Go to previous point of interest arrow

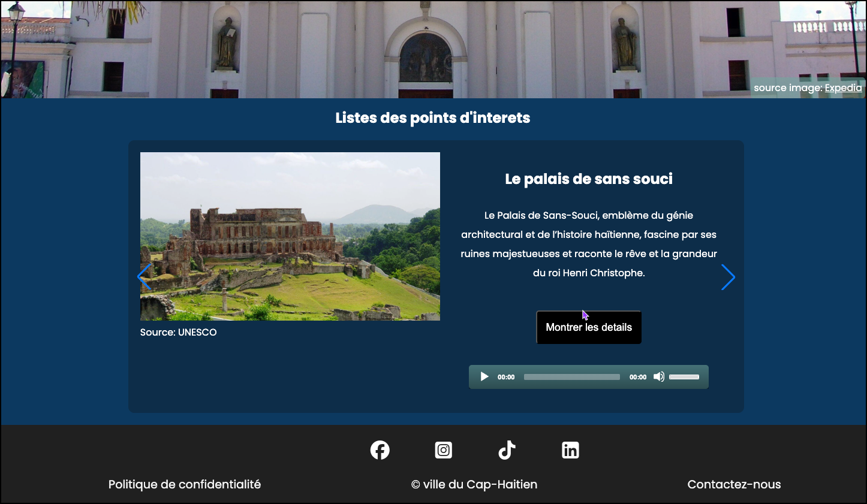(144, 277)
